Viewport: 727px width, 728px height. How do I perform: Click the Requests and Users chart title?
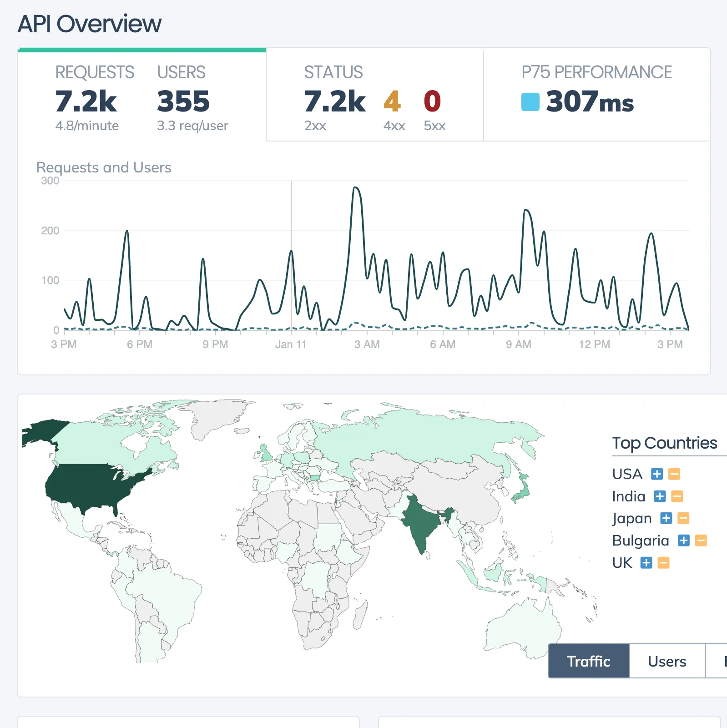pyautogui.click(x=104, y=167)
